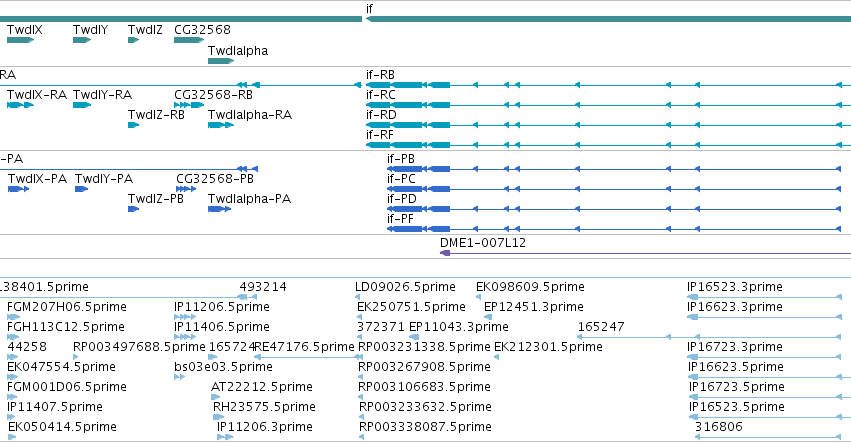Click the FGH113C12.5prime label
The width and height of the screenshot is (851, 442).
point(66,327)
